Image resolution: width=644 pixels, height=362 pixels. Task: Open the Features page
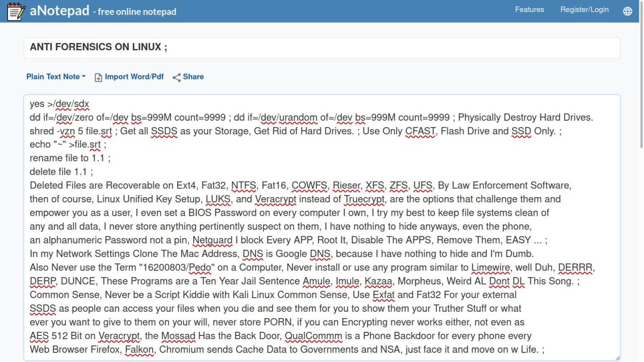(x=529, y=10)
